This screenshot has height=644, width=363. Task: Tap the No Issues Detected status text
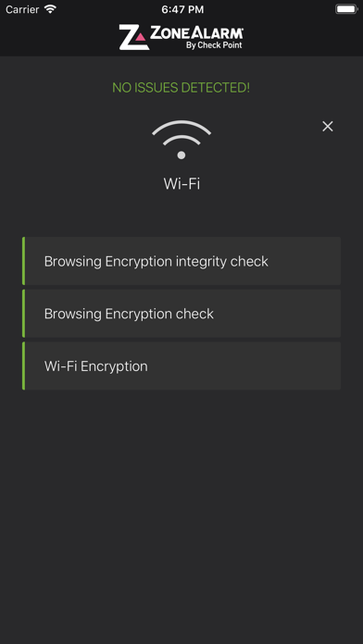(181, 88)
